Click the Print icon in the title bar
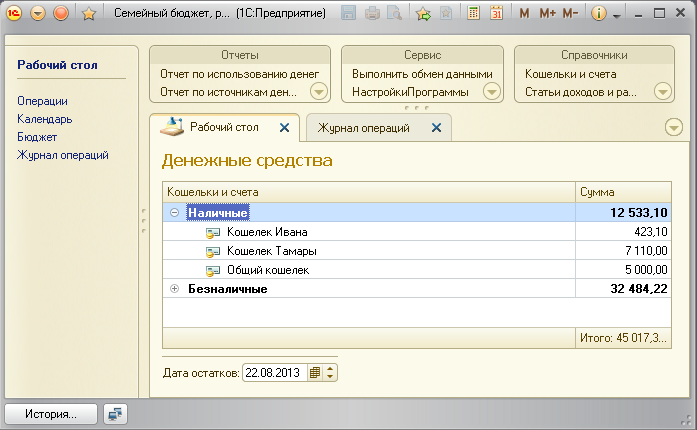This screenshot has width=697, height=430. pos(372,13)
